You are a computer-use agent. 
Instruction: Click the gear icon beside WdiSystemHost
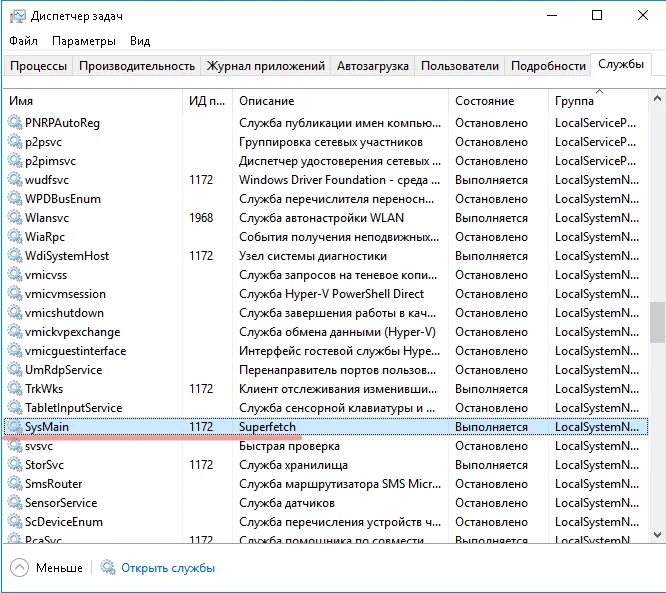pos(15,256)
